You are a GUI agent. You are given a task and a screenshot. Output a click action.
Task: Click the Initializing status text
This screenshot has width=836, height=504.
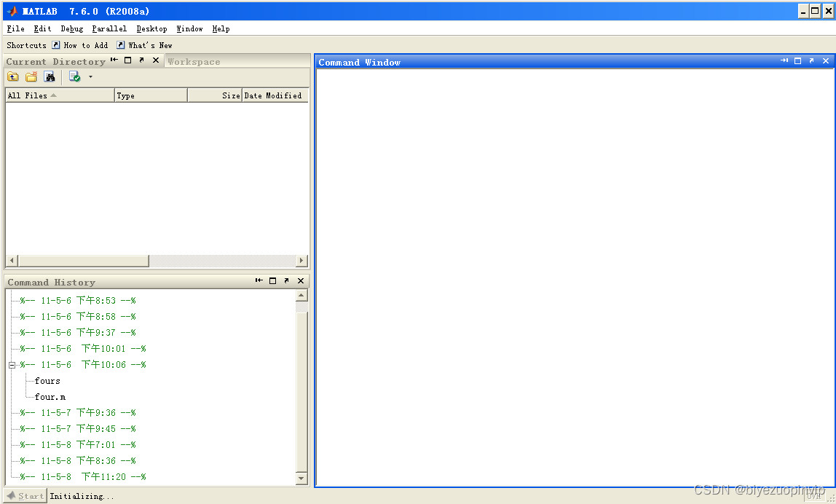[82, 496]
